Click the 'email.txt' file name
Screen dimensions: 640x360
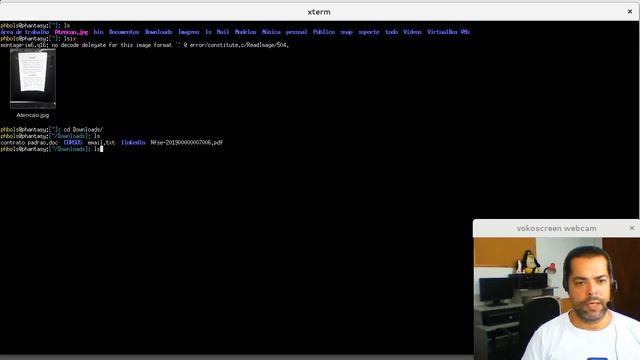point(101,142)
